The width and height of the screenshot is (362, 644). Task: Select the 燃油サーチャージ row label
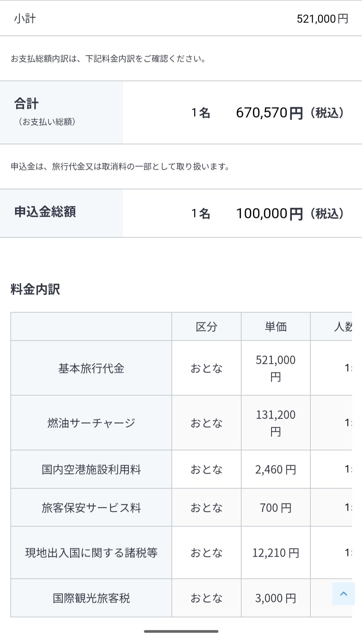(91, 423)
